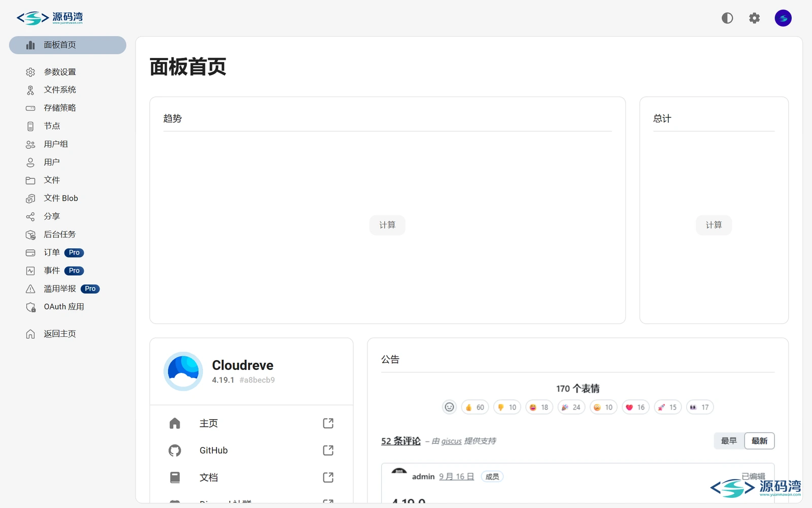Open the giscus link
The width and height of the screenshot is (812, 508).
pyautogui.click(x=451, y=441)
